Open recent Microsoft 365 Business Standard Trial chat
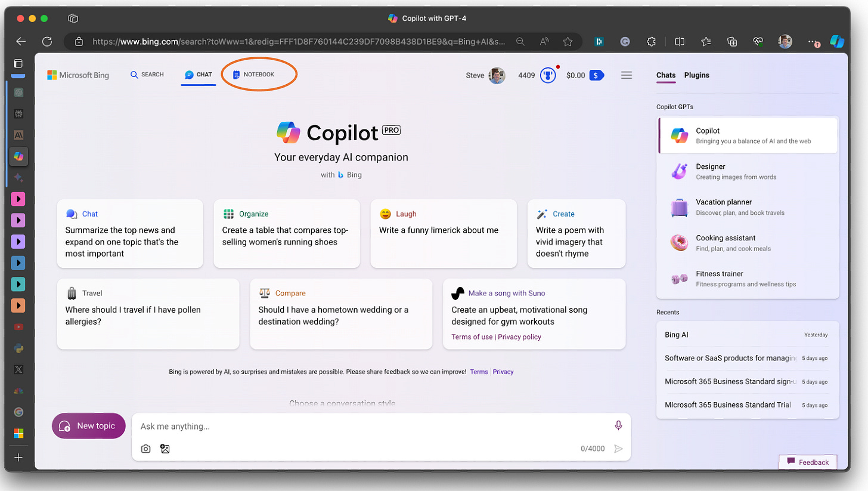 click(748, 404)
